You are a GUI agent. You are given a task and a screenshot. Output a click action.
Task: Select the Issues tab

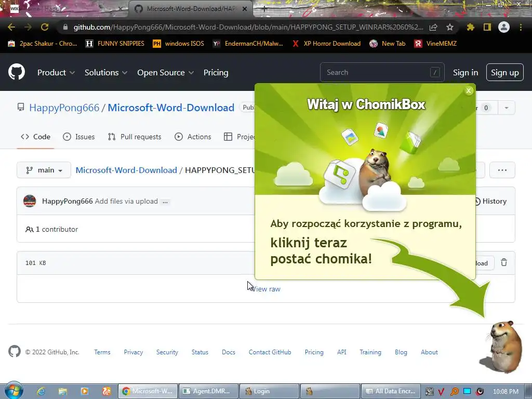pyautogui.click(x=79, y=137)
